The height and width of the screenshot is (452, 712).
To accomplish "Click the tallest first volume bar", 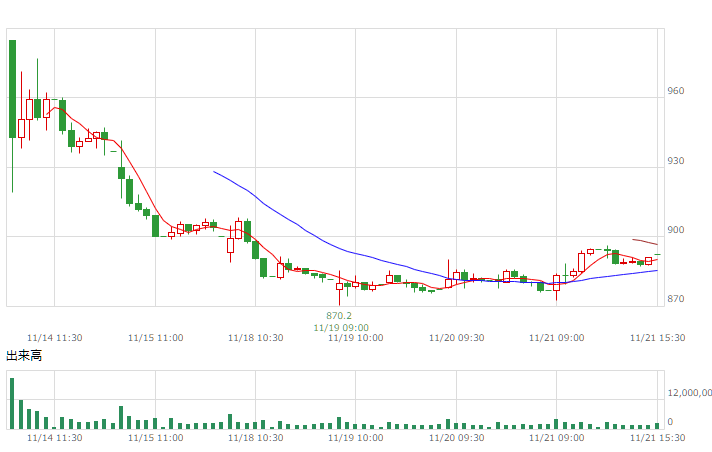I will [12, 403].
